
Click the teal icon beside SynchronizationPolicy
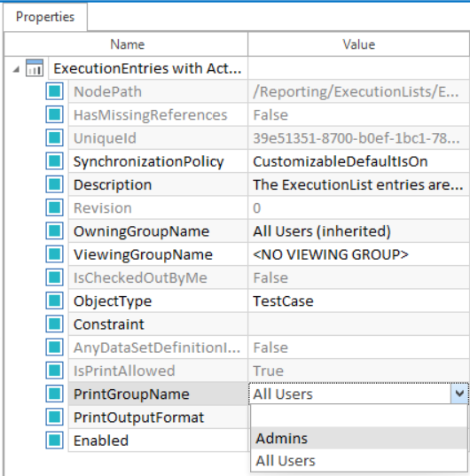[55, 161]
